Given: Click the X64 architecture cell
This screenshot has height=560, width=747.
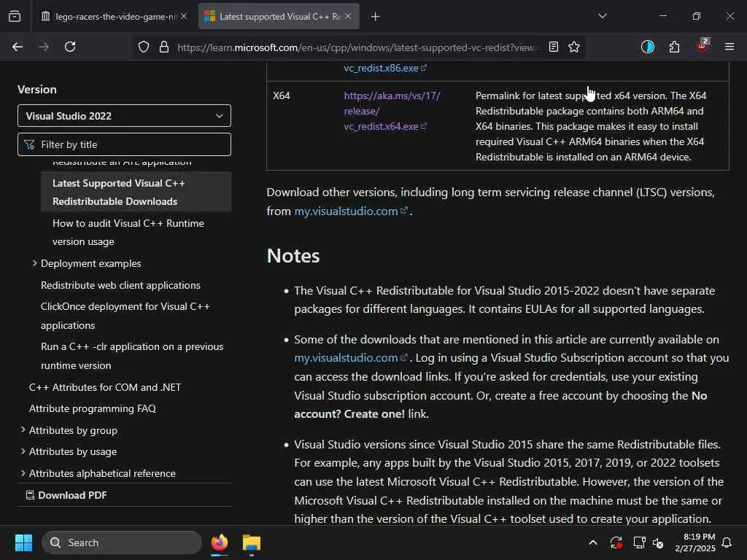Looking at the screenshot, I should pos(282,96).
